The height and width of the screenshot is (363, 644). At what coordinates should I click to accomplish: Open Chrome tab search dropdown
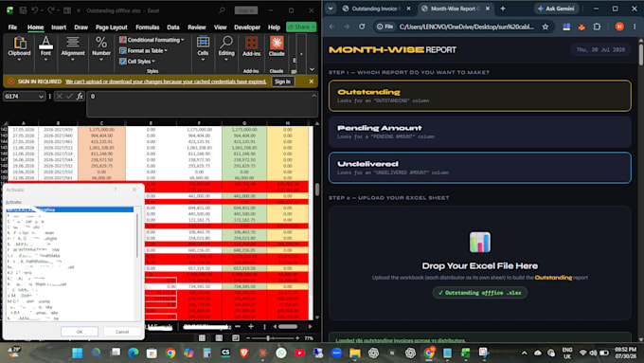pyautogui.click(x=331, y=9)
